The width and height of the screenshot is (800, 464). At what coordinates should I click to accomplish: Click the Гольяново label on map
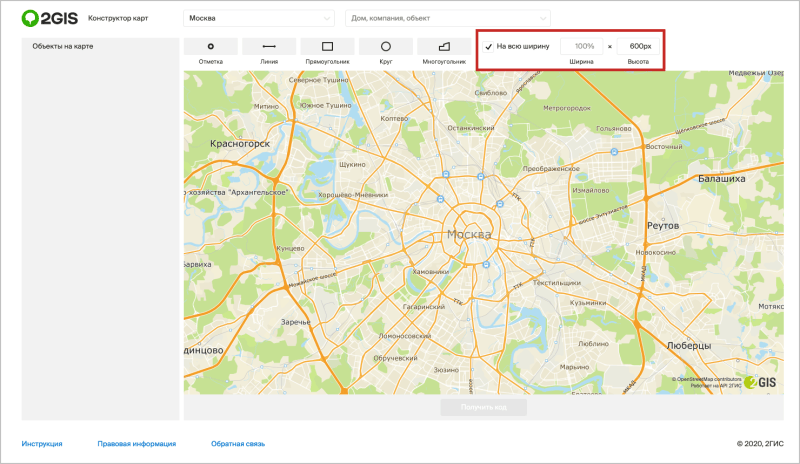[614, 129]
